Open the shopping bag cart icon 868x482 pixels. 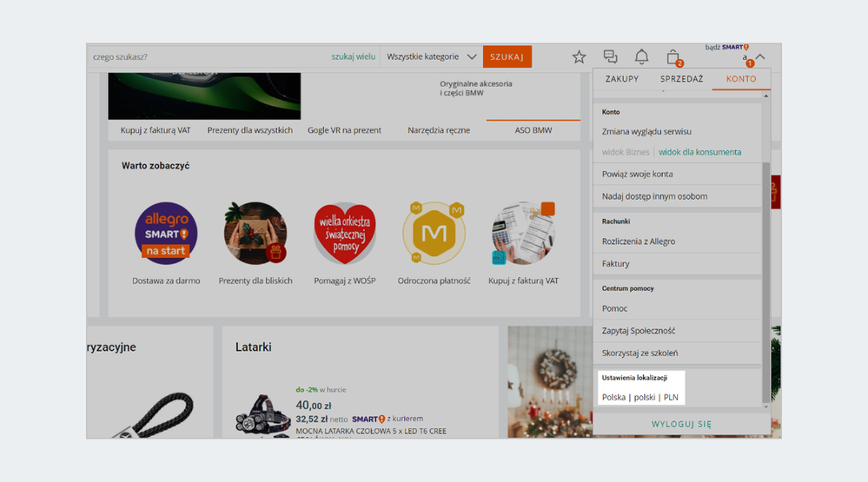pos(673,57)
